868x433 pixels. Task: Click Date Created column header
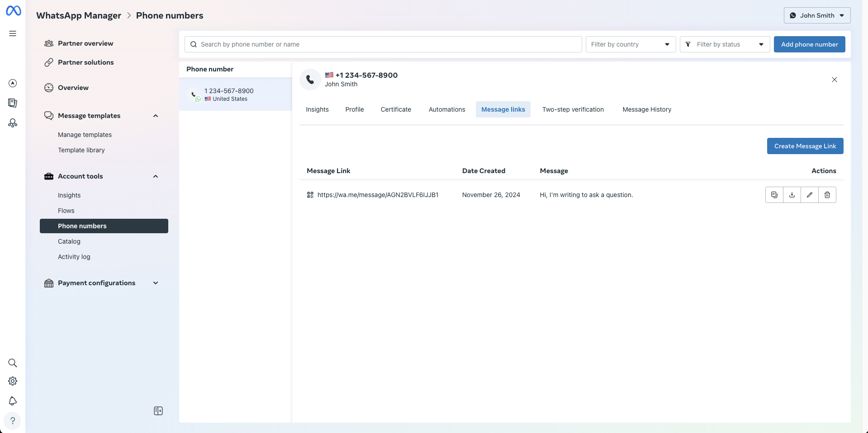point(484,171)
